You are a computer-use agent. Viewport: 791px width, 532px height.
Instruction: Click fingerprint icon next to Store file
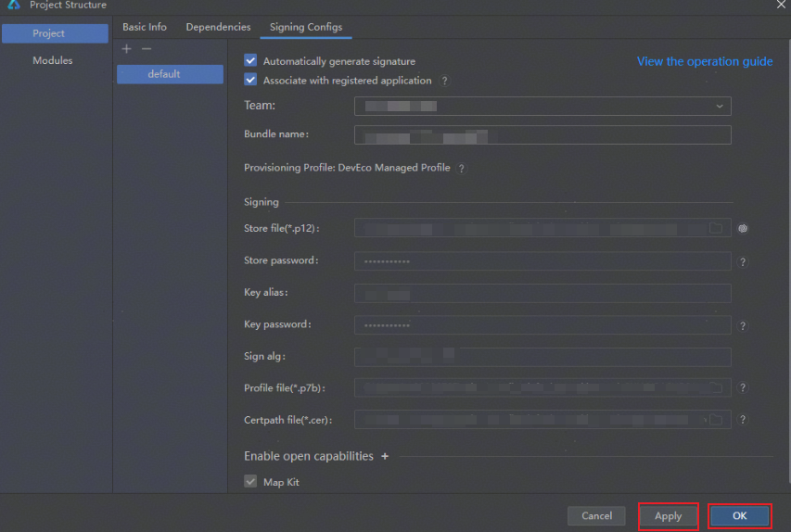[x=743, y=228]
